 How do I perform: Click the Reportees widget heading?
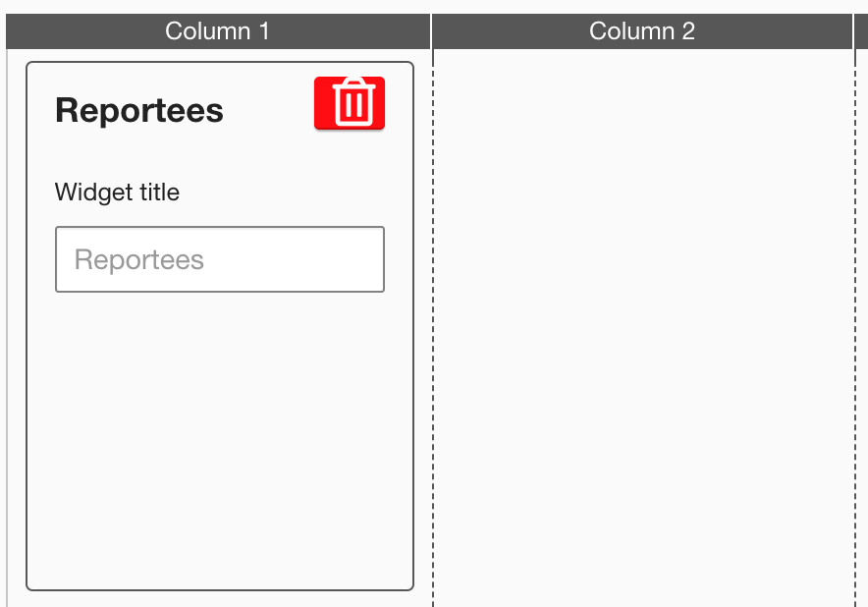click(x=139, y=110)
